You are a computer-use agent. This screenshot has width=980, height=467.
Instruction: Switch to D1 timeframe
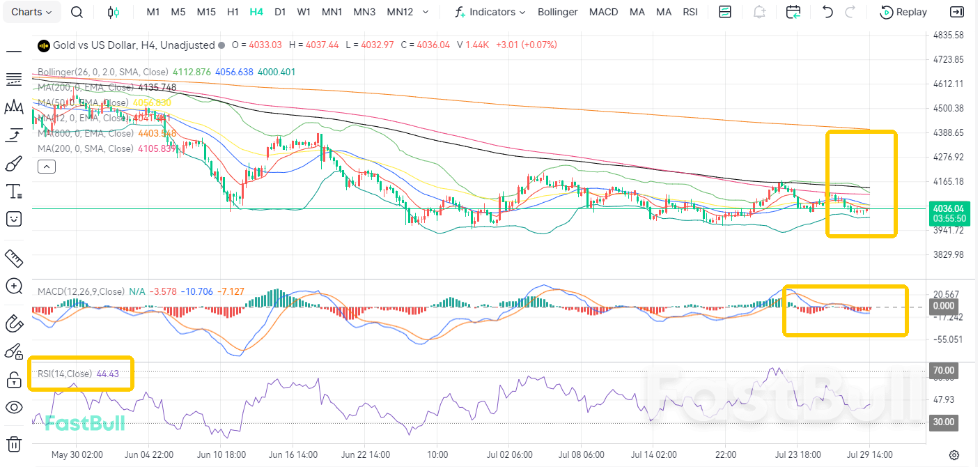(280, 12)
